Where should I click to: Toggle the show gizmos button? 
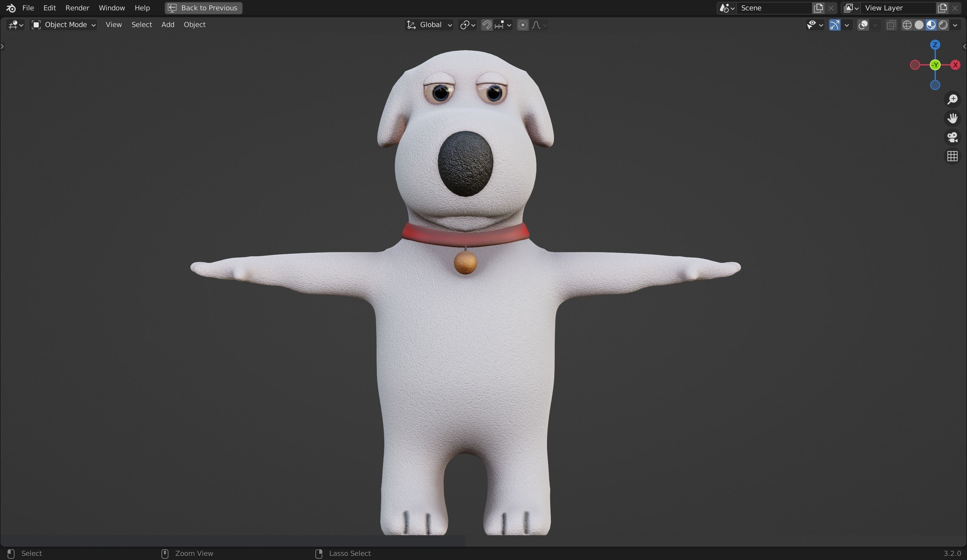pyautogui.click(x=834, y=25)
